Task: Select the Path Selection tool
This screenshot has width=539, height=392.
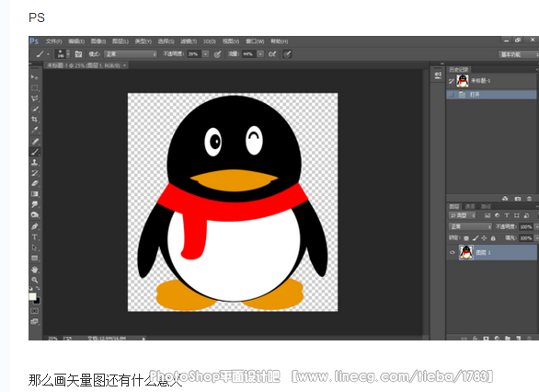Action: coord(34,248)
